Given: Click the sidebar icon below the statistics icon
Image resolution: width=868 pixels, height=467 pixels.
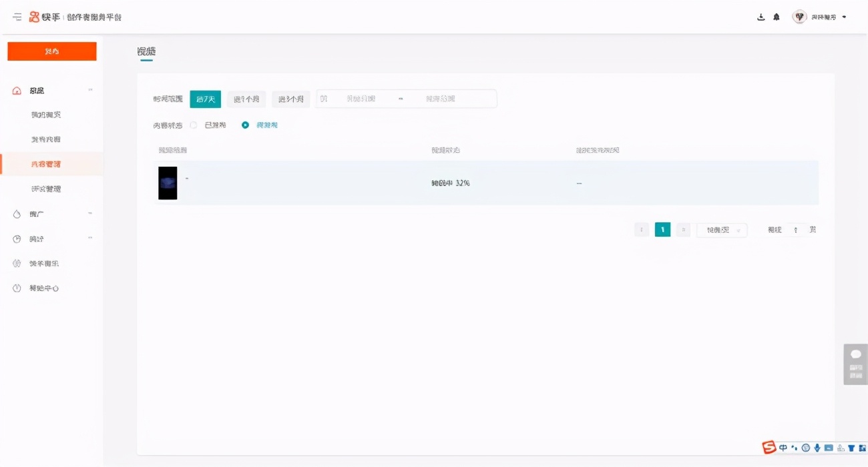Looking at the screenshot, I should [x=17, y=264].
